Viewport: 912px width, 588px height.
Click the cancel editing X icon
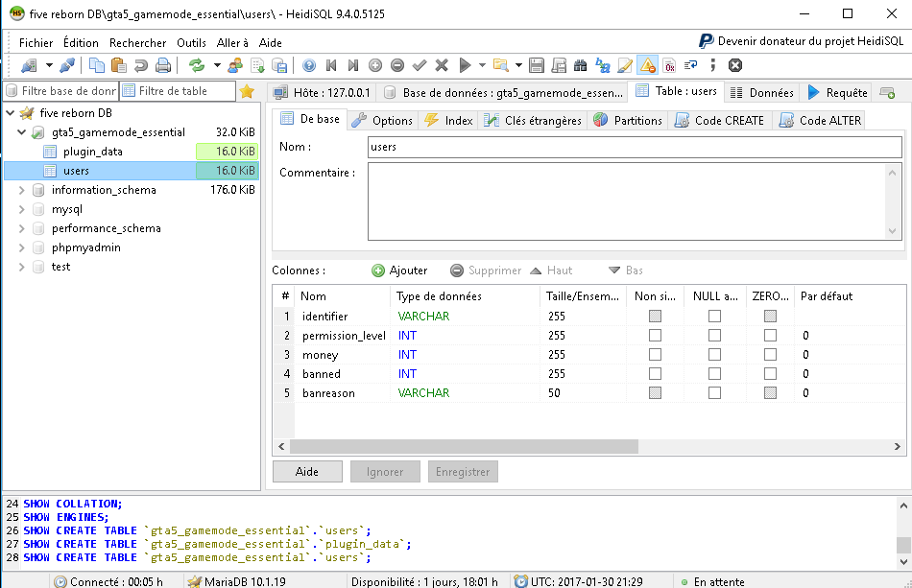pyautogui.click(x=442, y=65)
